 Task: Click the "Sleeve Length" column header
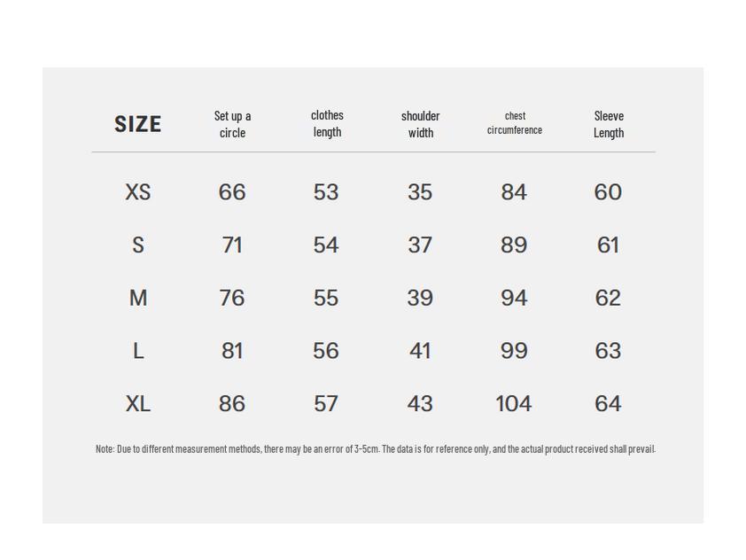coord(609,124)
